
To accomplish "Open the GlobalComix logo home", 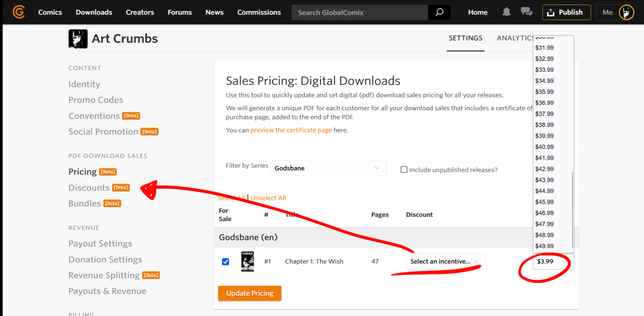I will coord(19,12).
